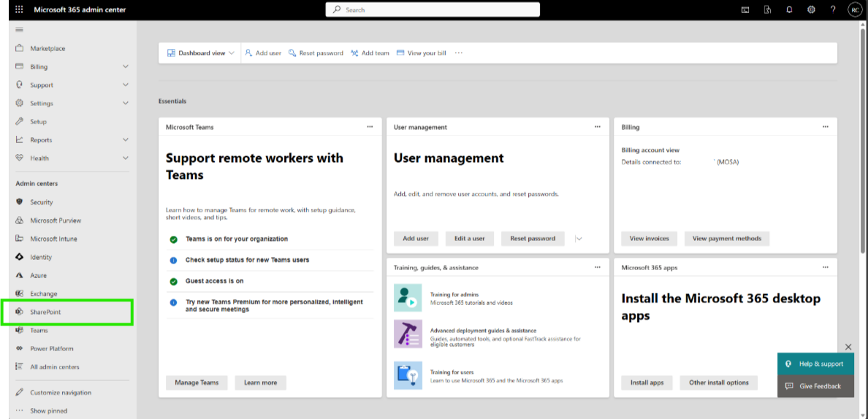Click the SharePoint icon in sidebar

[x=20, y=312]
